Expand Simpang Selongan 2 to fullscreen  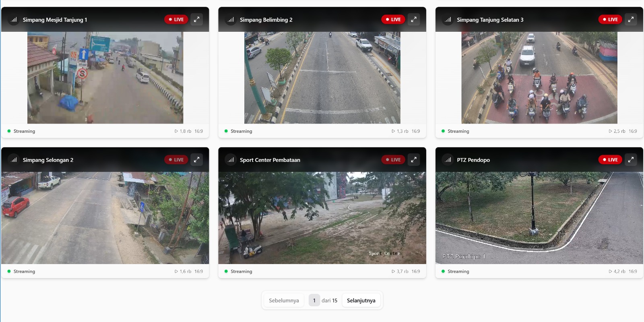tap(196, 160)
